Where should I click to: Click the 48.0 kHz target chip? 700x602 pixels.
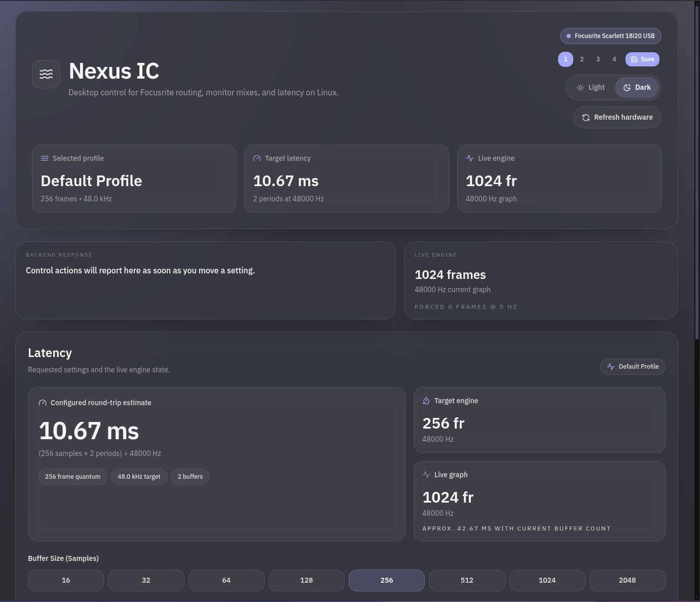(x=139, y=477)
